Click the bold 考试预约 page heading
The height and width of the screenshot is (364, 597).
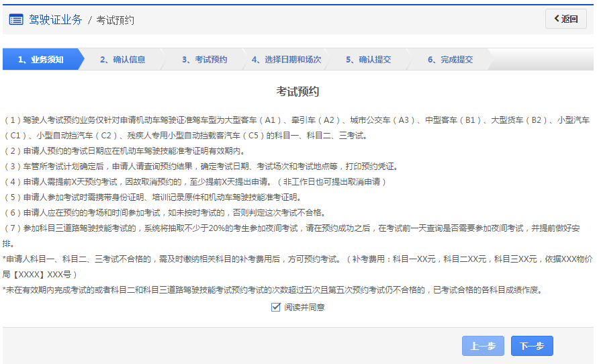tap(297, 91)
